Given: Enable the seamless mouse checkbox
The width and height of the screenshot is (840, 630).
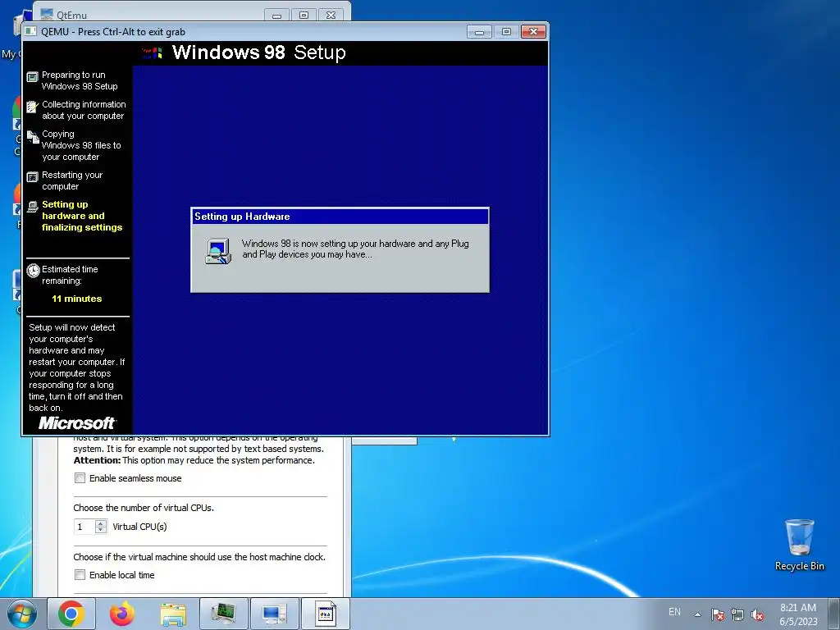Looking at the screenshot, I should [80, 478].
